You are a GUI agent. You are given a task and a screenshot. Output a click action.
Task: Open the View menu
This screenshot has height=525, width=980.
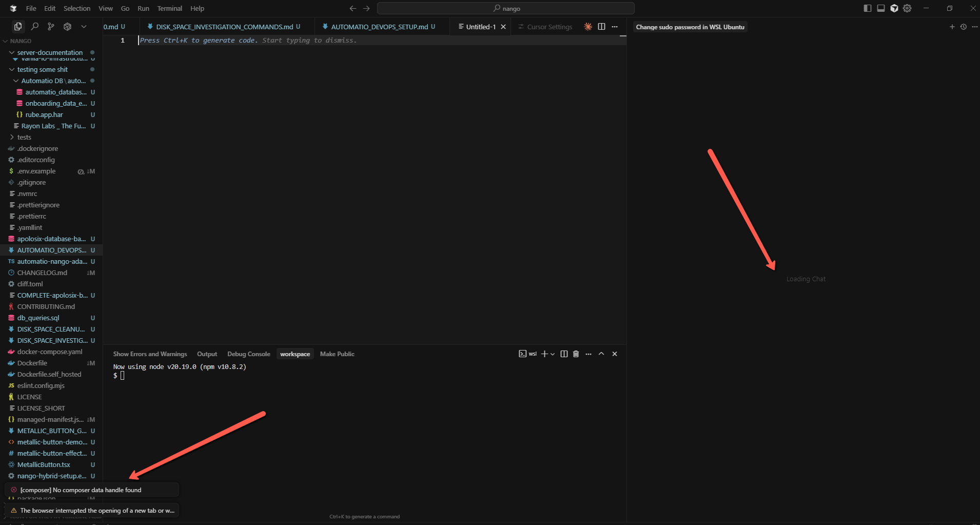click(106, 8)
